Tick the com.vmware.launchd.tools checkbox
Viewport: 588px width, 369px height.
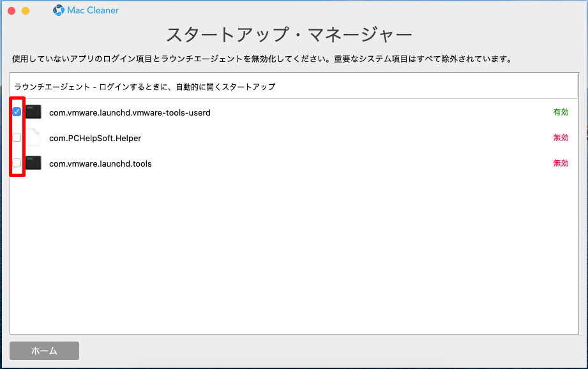17,163
